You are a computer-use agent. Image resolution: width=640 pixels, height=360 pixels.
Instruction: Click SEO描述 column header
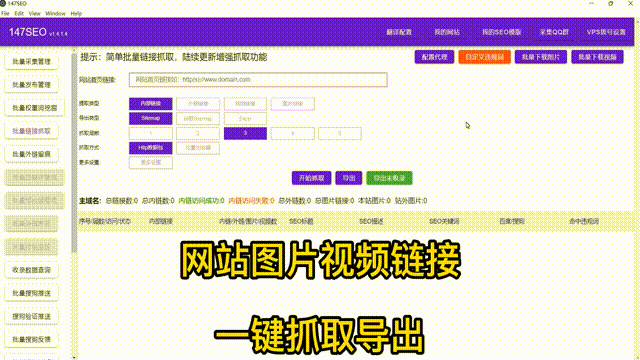click(371, 221)
